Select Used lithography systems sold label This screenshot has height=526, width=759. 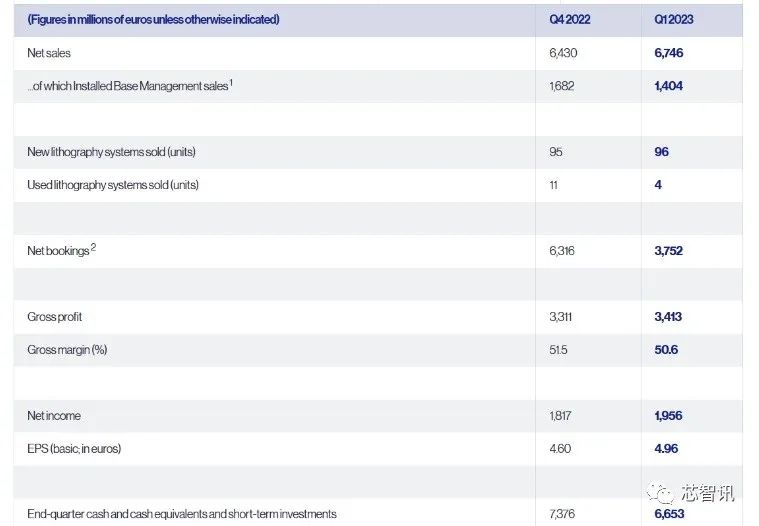[113, 185]
